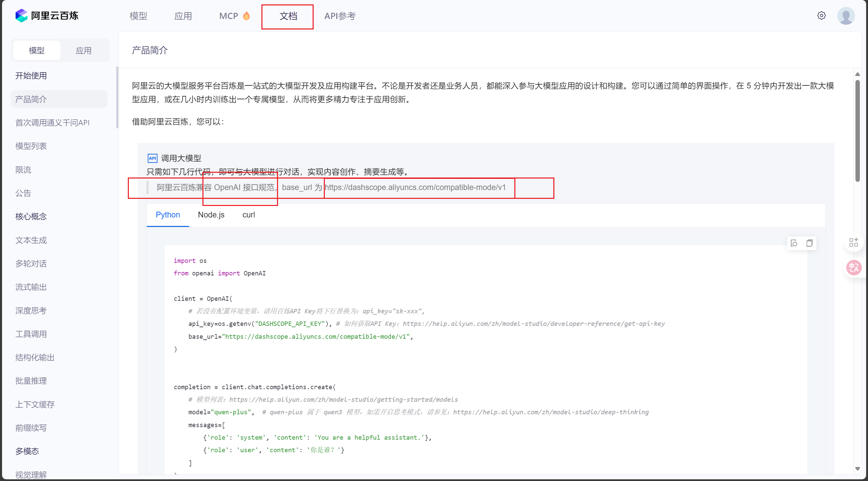Click the 核心概念 section heading
Viewport: 868px width, 481px height.
coord(31,216)
